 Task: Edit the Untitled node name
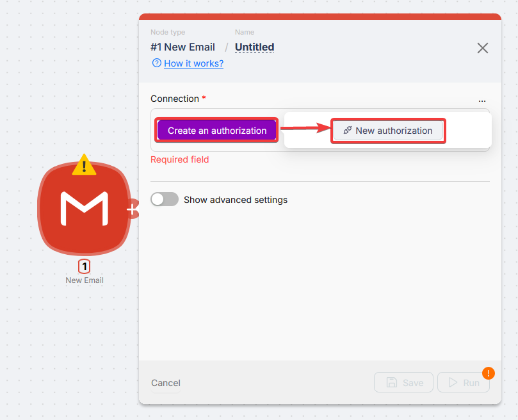pos(254,47)
